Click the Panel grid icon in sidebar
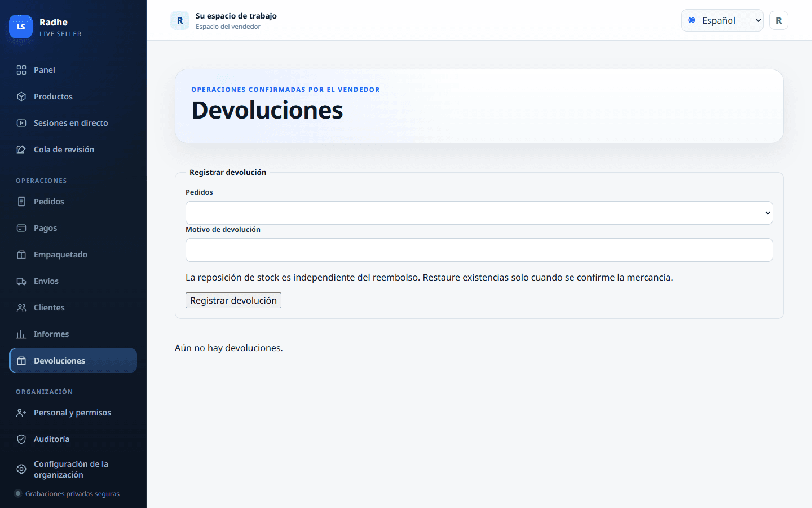This screenshot has height=508, width=812. pyautogui.click(x=21, y=70)
